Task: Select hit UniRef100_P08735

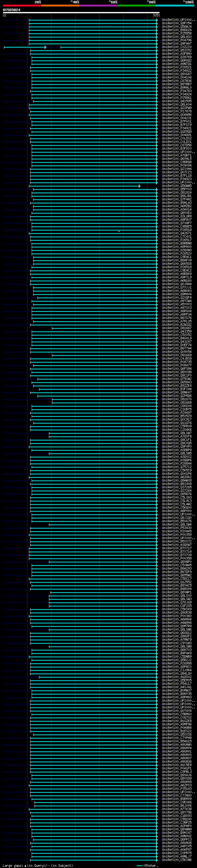Action: click(176, 362)
